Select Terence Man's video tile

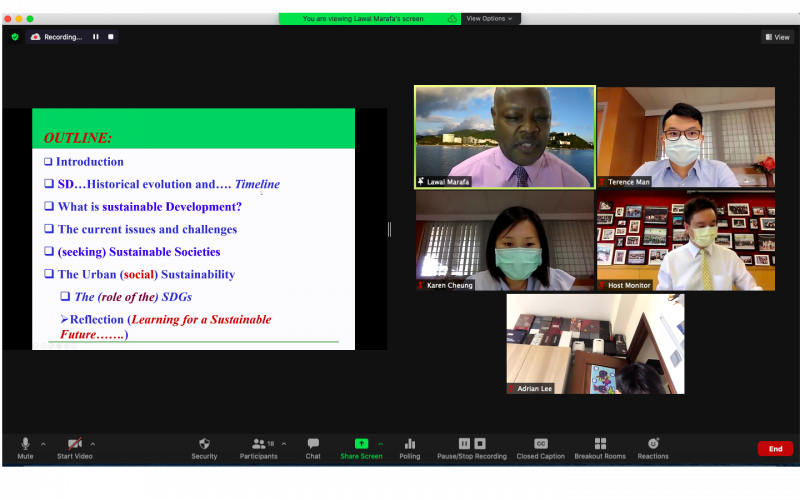point(686,137)
